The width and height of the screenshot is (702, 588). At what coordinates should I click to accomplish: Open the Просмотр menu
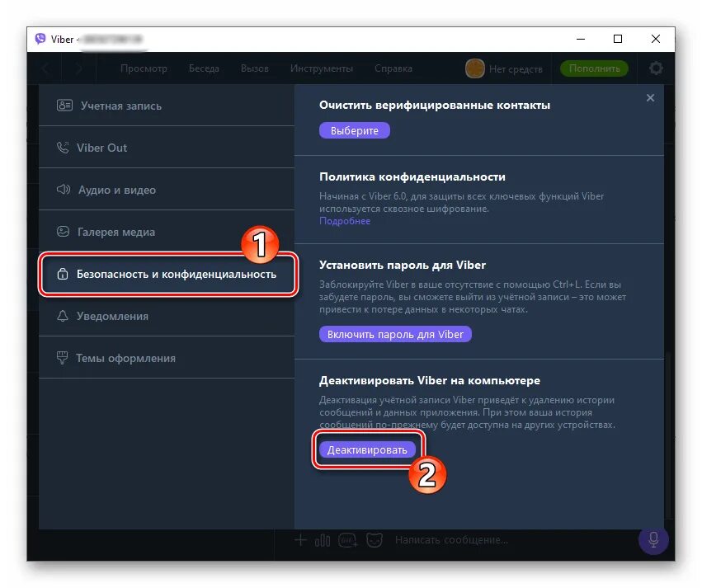coord(144,68)
